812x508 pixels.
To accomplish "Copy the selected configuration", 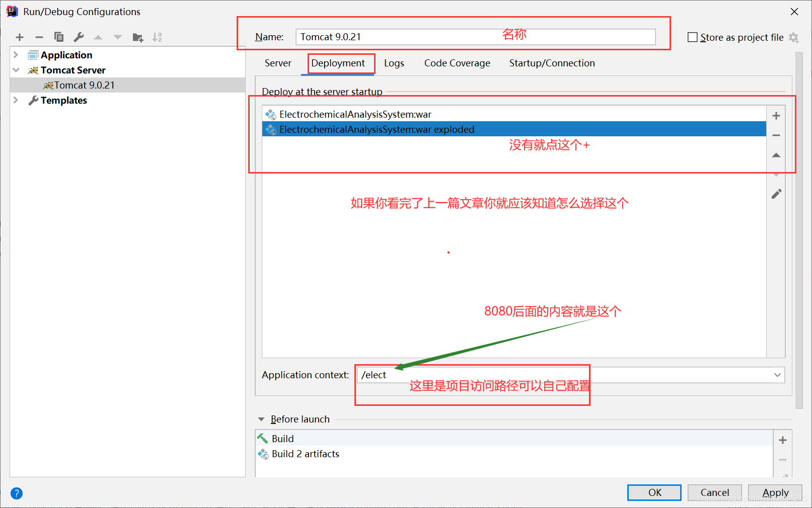I will coord(59,37).
